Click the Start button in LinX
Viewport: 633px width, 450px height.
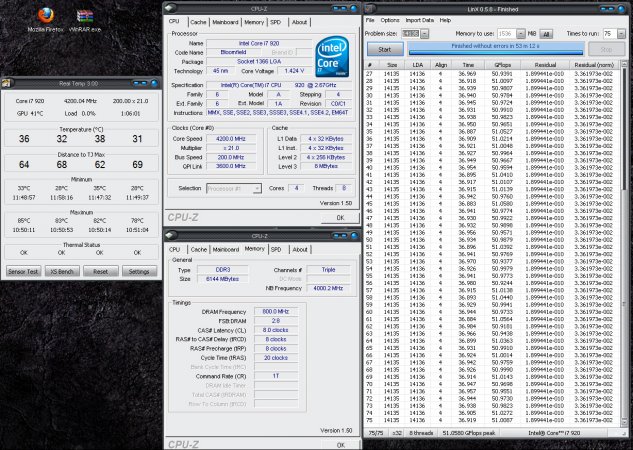tap(385, 49)
